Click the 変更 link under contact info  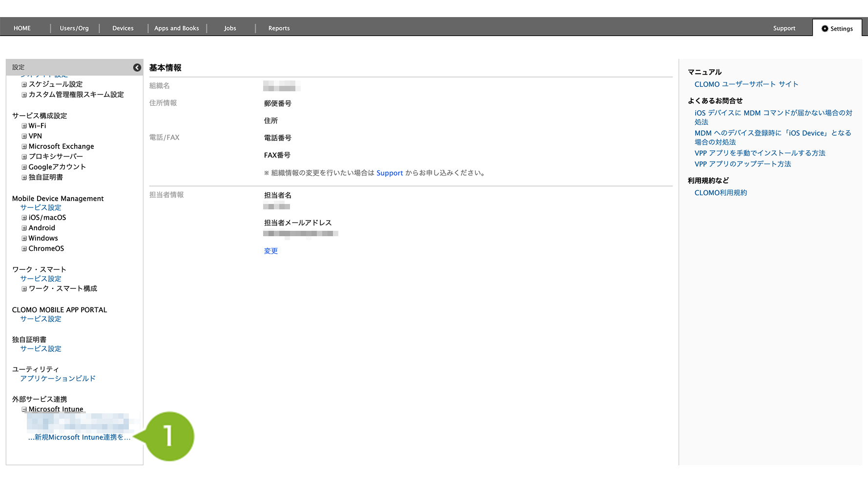click(x=270, y=251)
